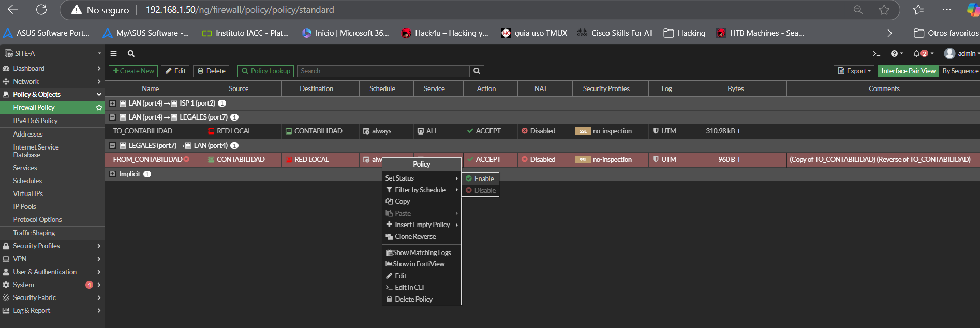
Task: Collapse LAN (port4) to LEGALES (port7) section
Action: point(112,117)
